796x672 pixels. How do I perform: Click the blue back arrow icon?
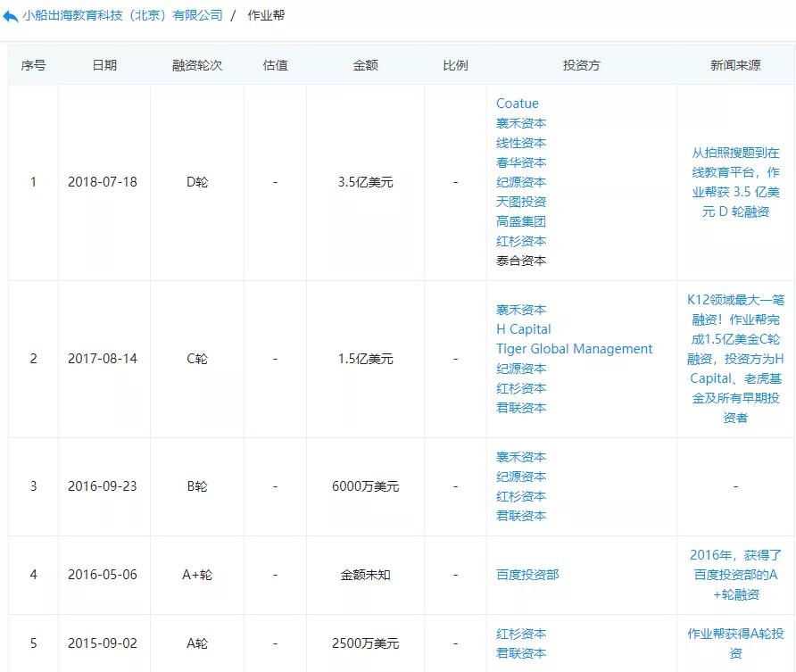(x=11, y=16)
